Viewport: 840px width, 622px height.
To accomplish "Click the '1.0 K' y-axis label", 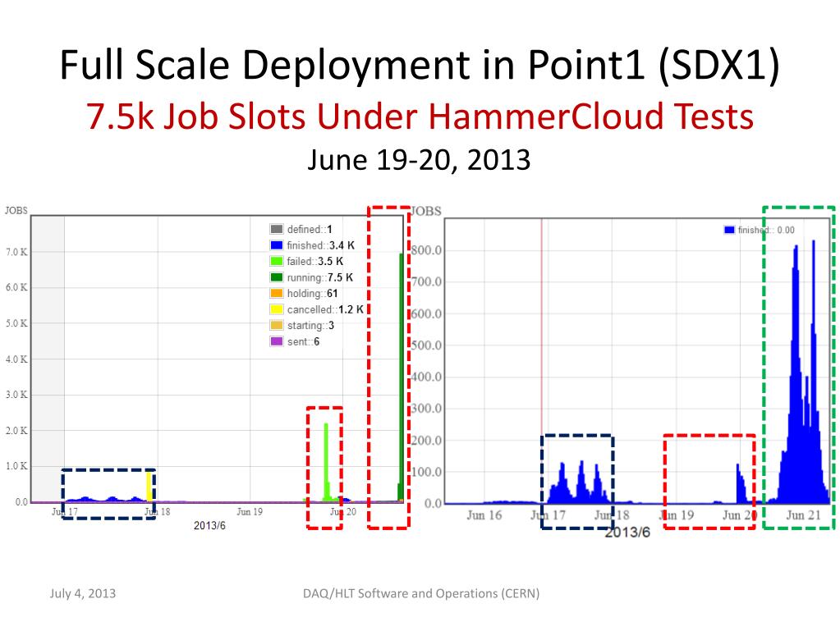I will point(16,466).
